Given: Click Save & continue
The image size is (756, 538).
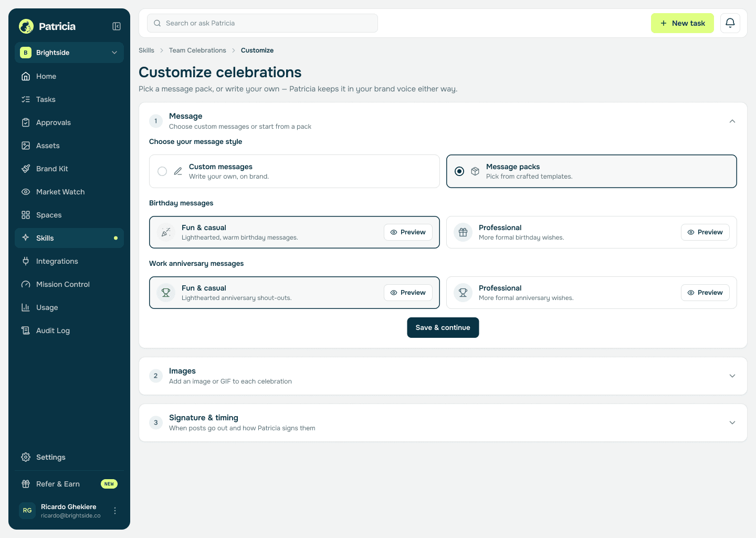Looking at the screenshot, I should click(x=443, y=327).
